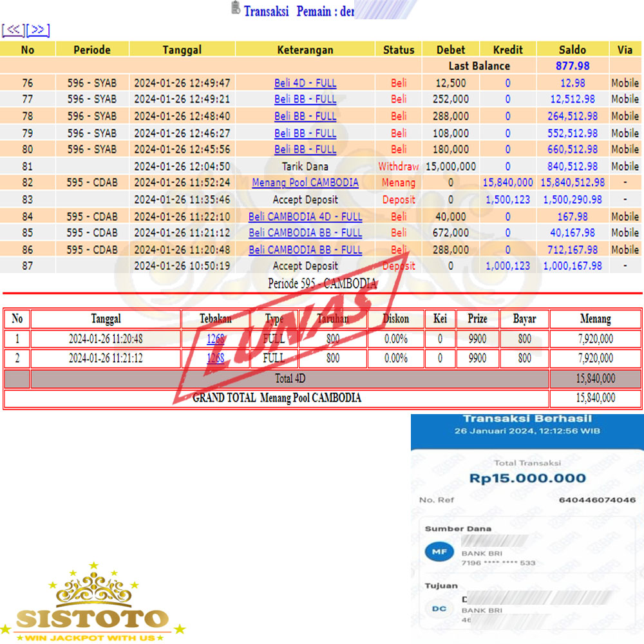Open the Beli CAMBODIA 4D - FULL link
644x644 pixels.
click(x=305, y=216)
